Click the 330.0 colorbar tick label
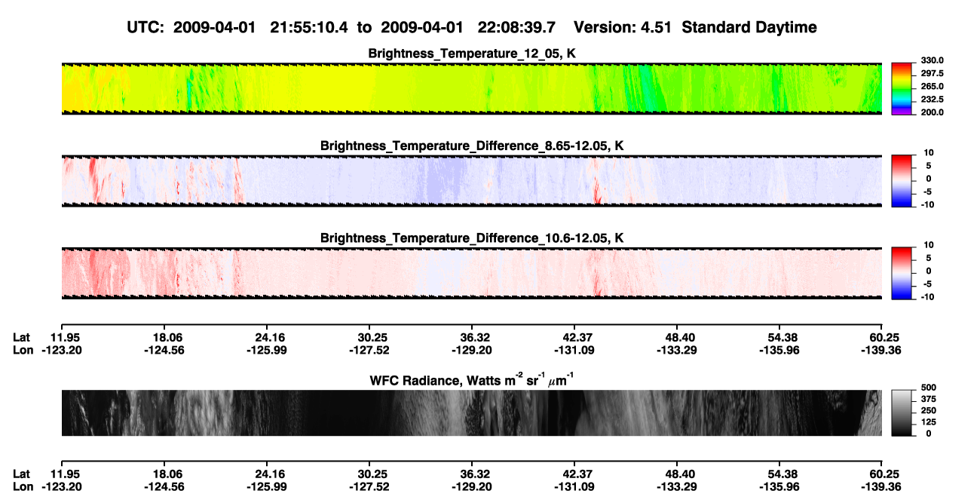980x503 pixels. point(933,61)
